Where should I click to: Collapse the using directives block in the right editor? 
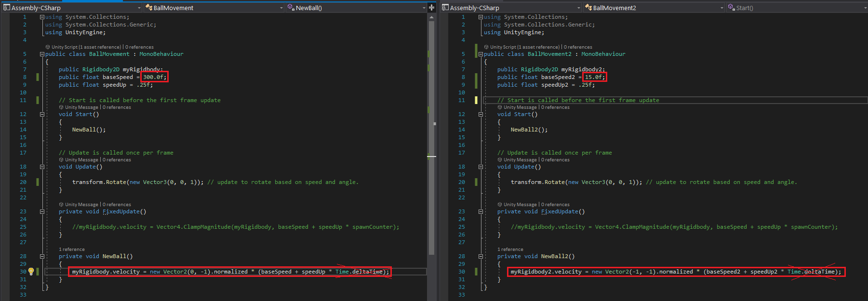click(481, 17)
